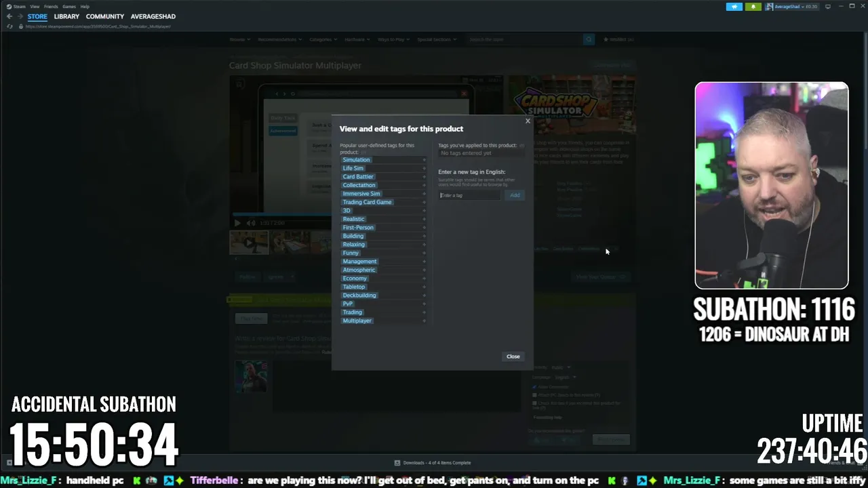Viewport: 868px width, 488px height.
Task: Add the Life Sim tag with its plus icon
Action: click(x=425, y=168)
